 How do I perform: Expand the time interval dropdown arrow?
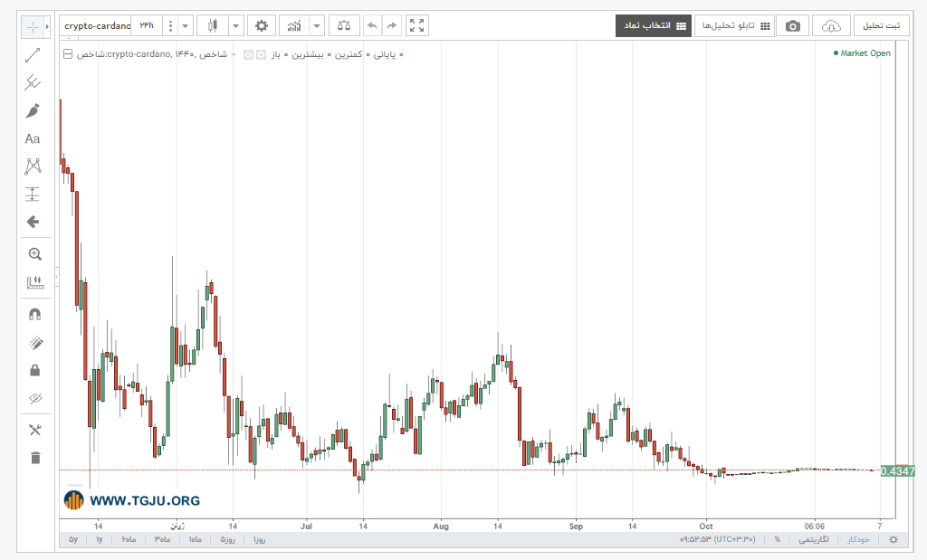(185, 26)
